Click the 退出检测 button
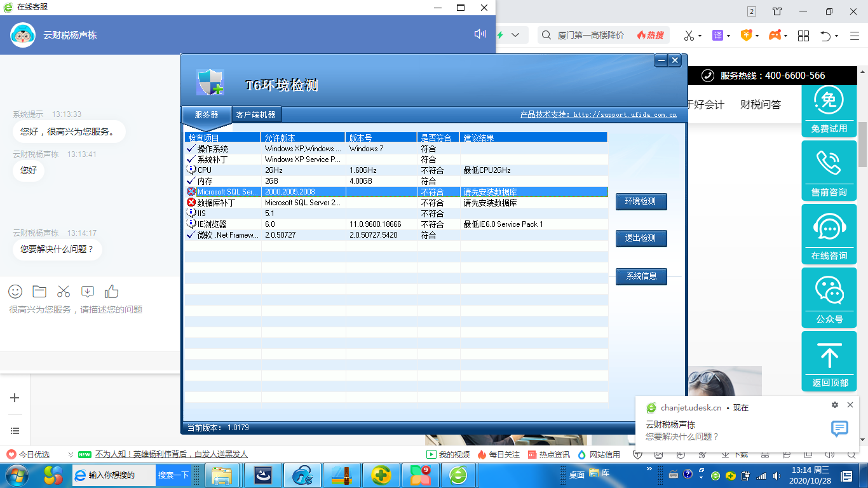The height and width of the screenshot is (488, 868). click(x=641, y=238)
